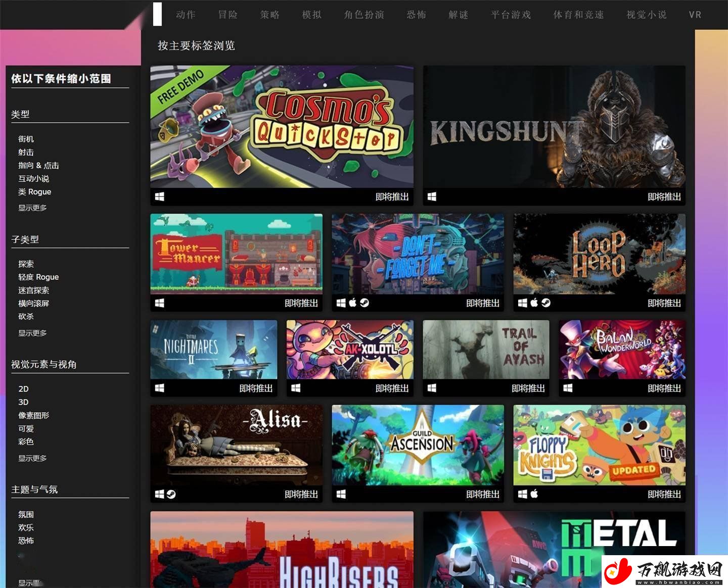
Task: Click Windows icon under Loop Hero card
Action: tap(523, 303)
